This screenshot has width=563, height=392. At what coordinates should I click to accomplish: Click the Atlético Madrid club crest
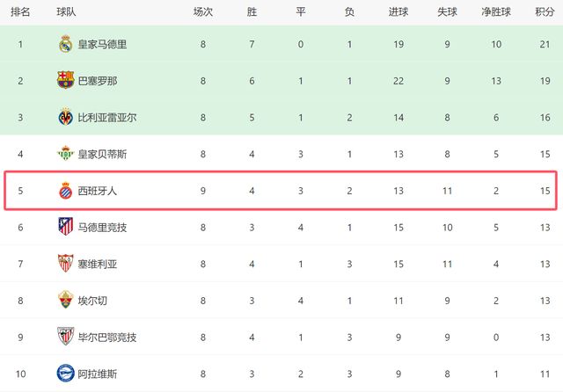(65, 227)
